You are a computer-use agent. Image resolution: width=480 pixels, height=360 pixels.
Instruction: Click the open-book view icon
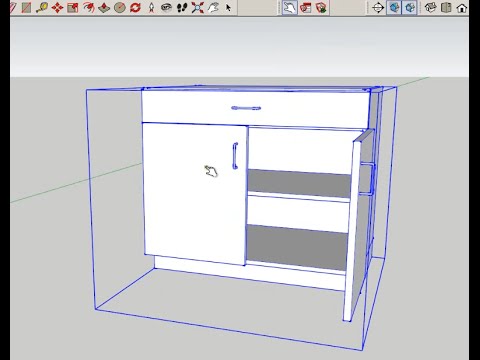(x=446, y=7)
